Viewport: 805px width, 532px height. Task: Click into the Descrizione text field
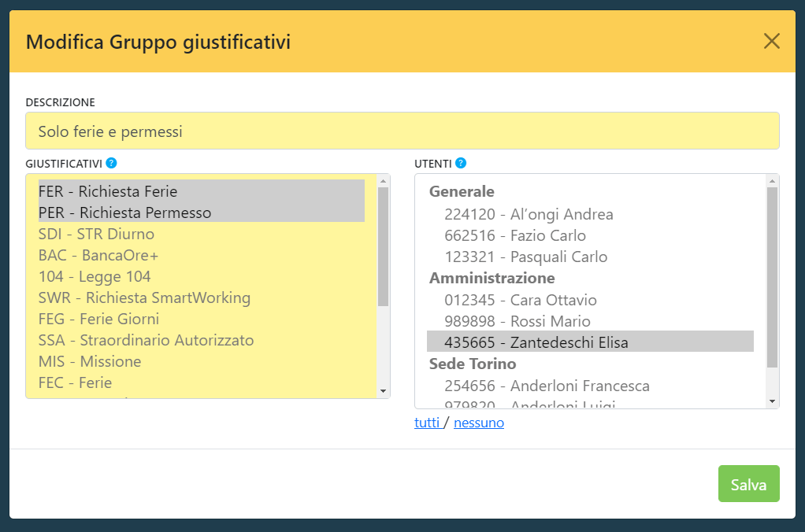click(x=402, y=131)
